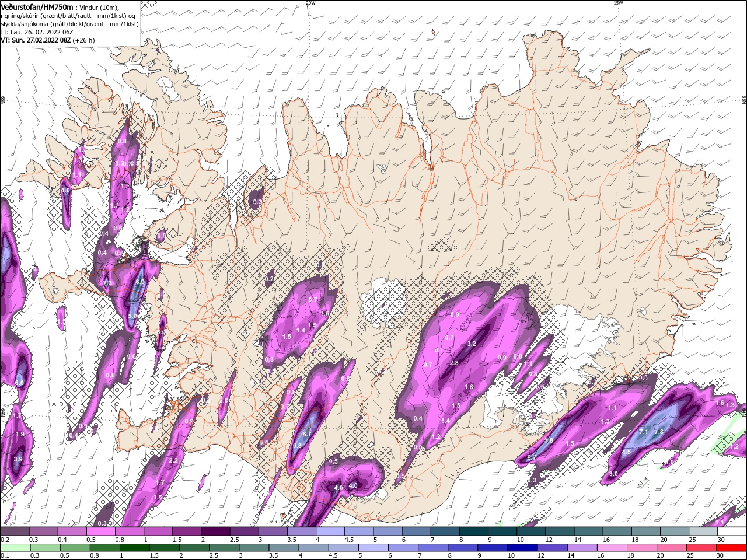Viewport: 747px width, 560px height.
Task: Click the 2.2 value over the southwest sea
Action: coord(173,460)
